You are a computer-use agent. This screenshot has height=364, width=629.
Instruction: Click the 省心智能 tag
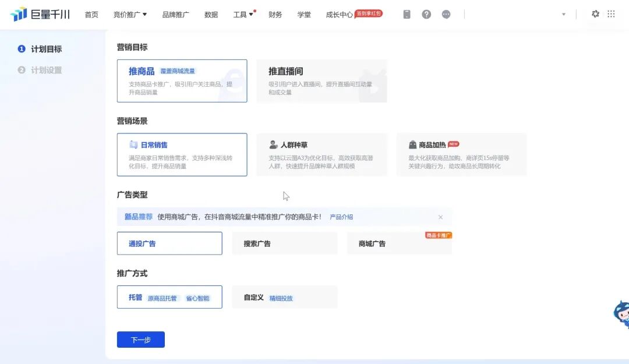(x=198, y=299)
